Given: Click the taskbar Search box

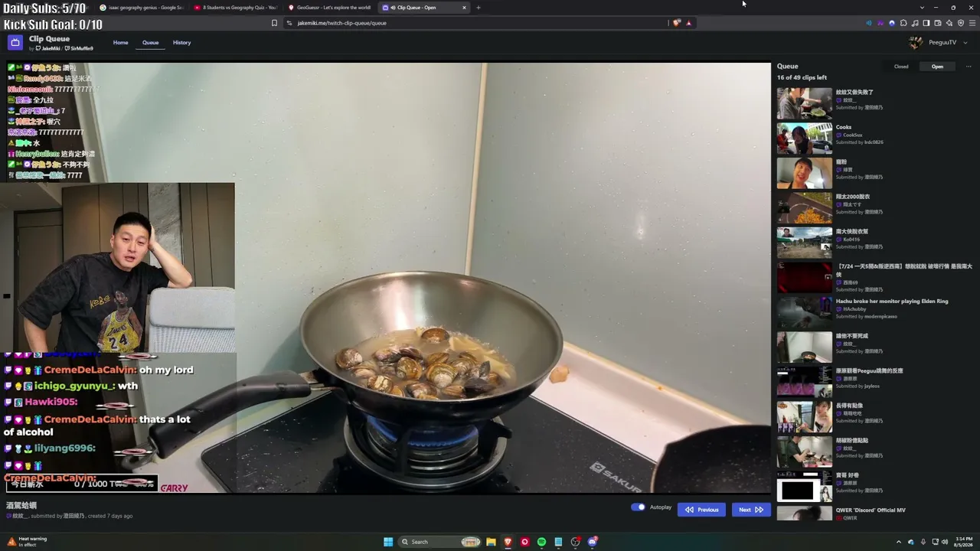Looking at the screenshot, I should point(440,542).
